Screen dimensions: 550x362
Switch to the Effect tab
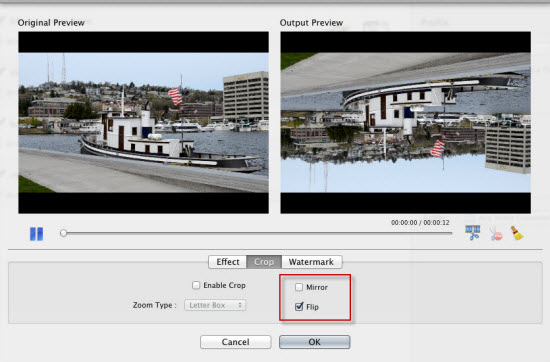pyautogui.click(x=228, y=262)
